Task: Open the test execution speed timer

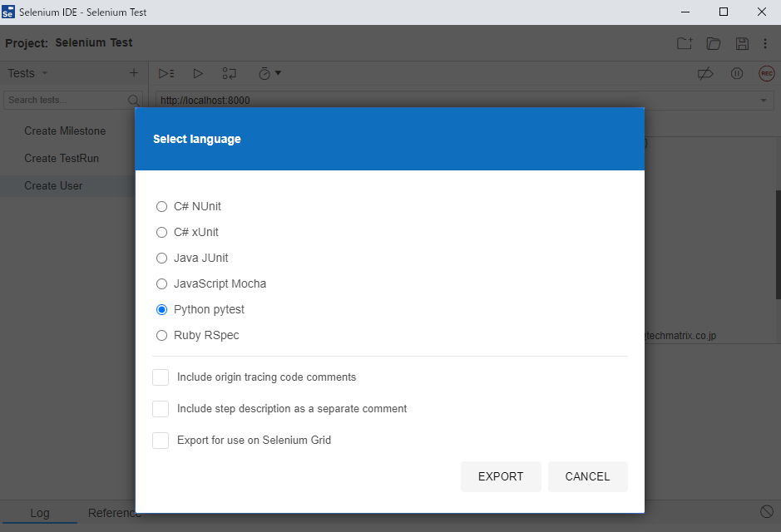Action: click(x=270, y=74)
